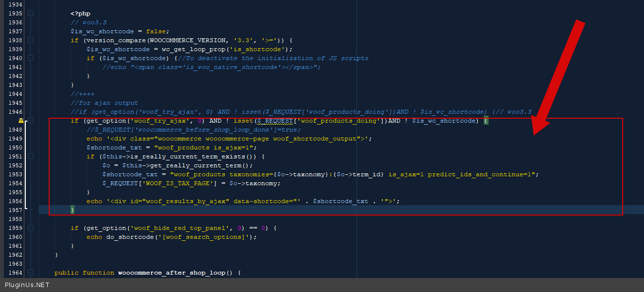
Task: Collapse the woof_hide_red_top_panel block at line 1959
Action: [30, 228]
